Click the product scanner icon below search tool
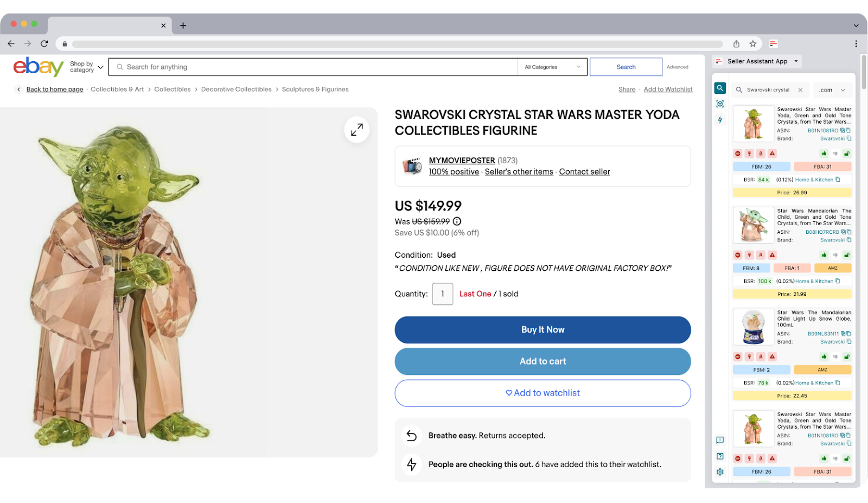The image size is (868, 503). pyautogui.click(x=720, y=104)
